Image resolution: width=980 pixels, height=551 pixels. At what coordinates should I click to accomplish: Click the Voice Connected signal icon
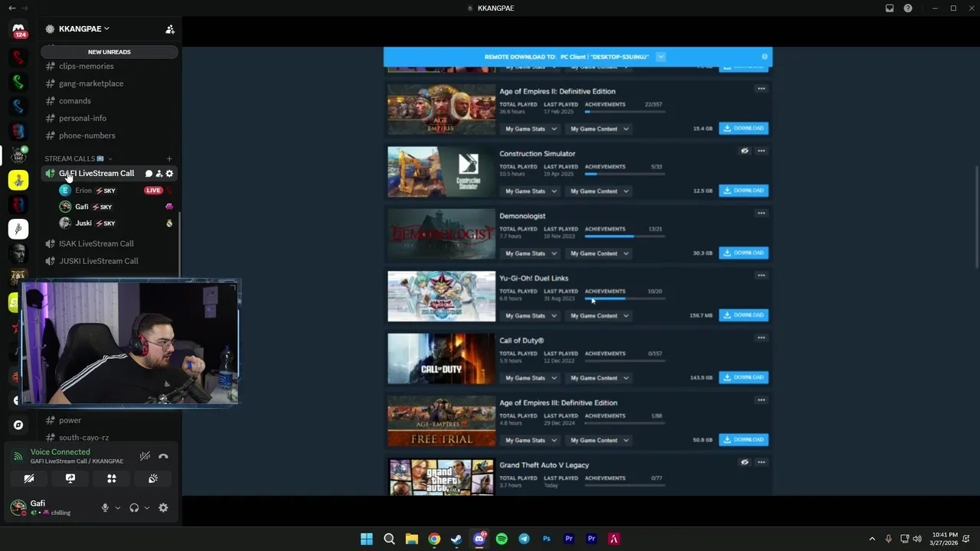18,456
